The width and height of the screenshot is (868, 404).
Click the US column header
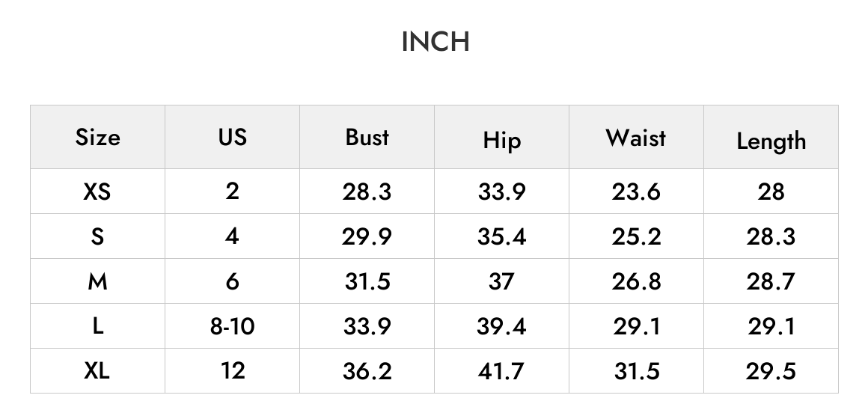(232, 137)
